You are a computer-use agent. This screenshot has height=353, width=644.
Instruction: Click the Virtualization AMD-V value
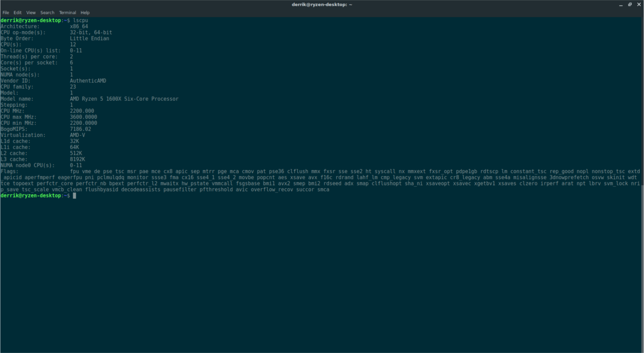(77, 135)
